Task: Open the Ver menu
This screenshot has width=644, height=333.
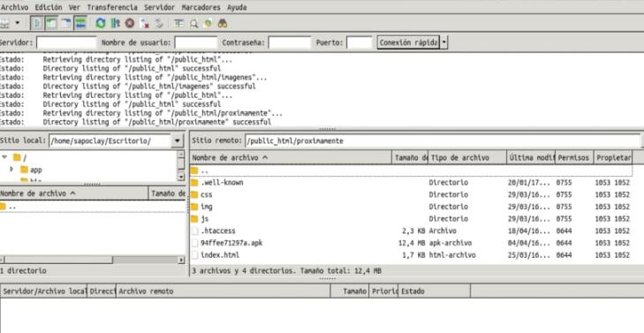Action: point(74,7)
